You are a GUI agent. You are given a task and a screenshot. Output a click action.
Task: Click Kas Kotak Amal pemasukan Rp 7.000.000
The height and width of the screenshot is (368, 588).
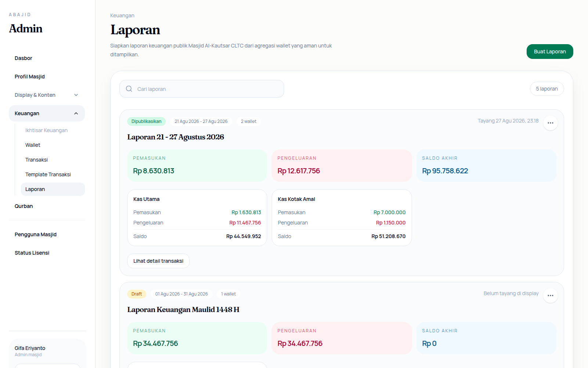coord(390,212)
